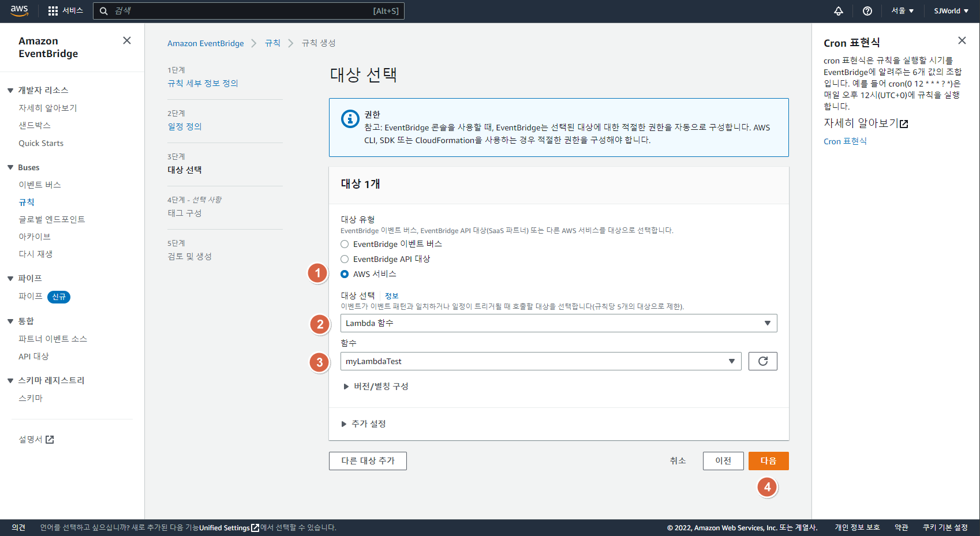Open the help question mark icon
This screenshot has height=536, width=980.
pyautogui.click(x=867, y=11)
